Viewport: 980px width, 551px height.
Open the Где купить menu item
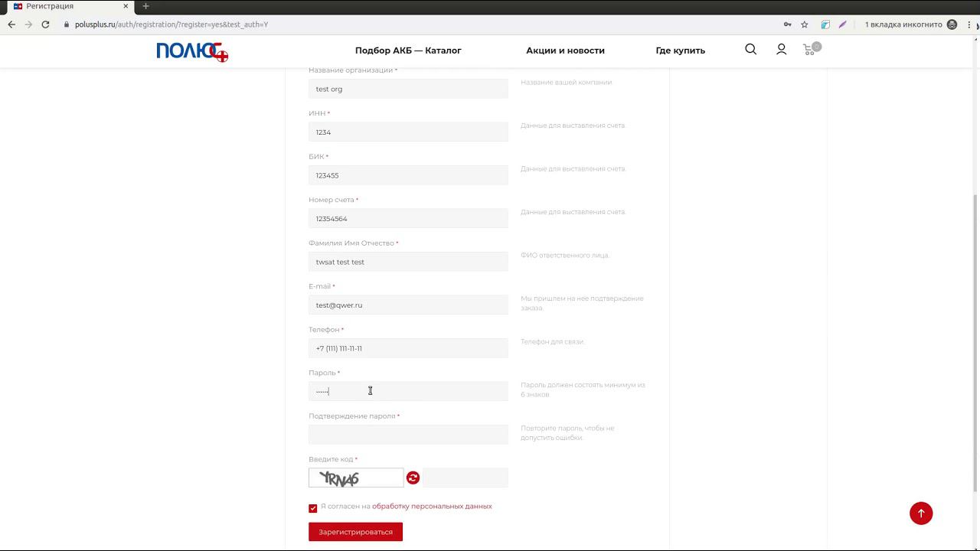680,51
